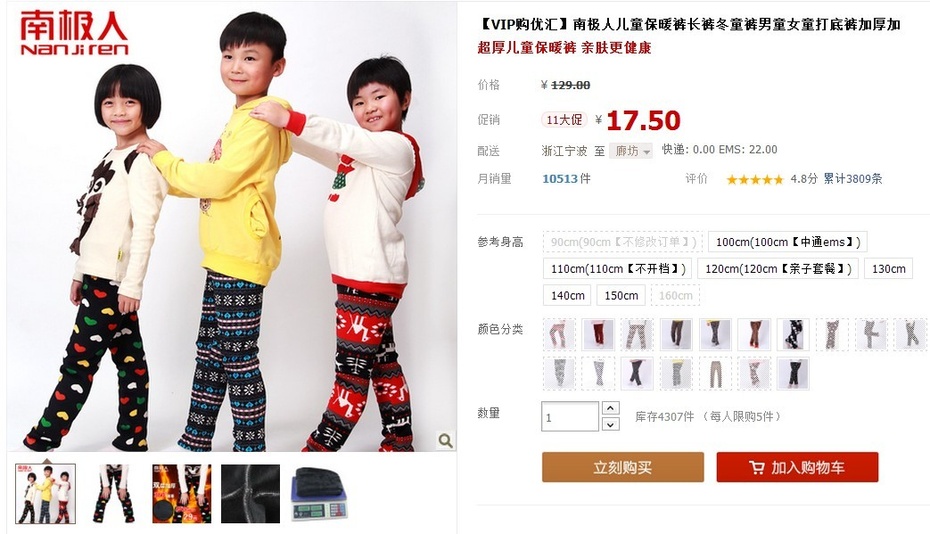Select the 120cm 亲子套餐 size option

(x=778, y=269)
